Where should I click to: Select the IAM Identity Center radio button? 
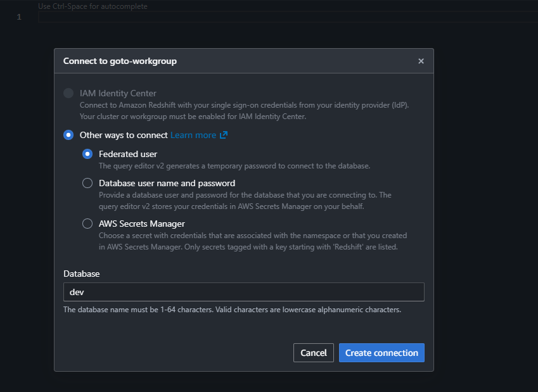(x=68, y=93)
